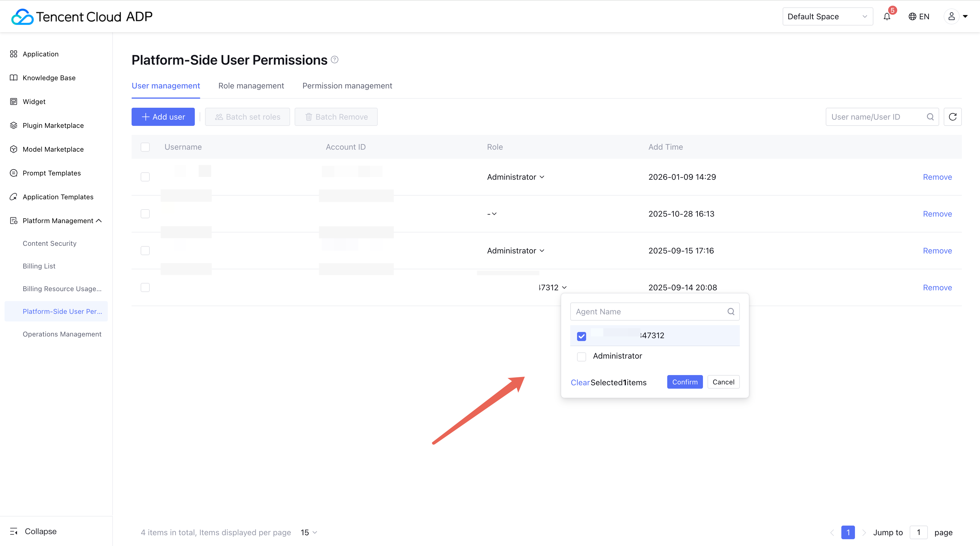Click the Collapse sidebar icon
Image resolution: width=980 pixels, height=546 pixels.
coord(14,531)
